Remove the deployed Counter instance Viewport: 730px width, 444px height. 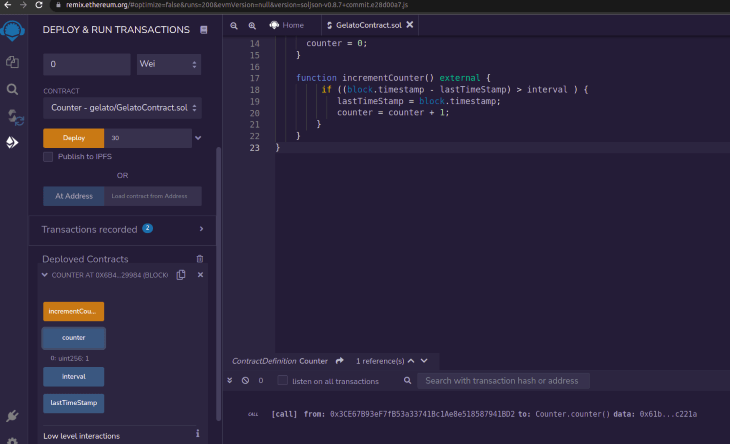200,275
